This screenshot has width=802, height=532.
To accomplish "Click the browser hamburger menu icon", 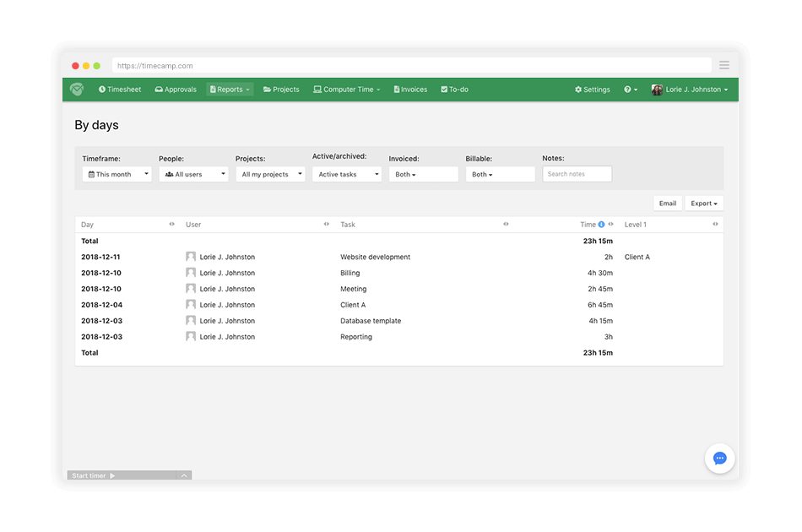I will [724, 66].
